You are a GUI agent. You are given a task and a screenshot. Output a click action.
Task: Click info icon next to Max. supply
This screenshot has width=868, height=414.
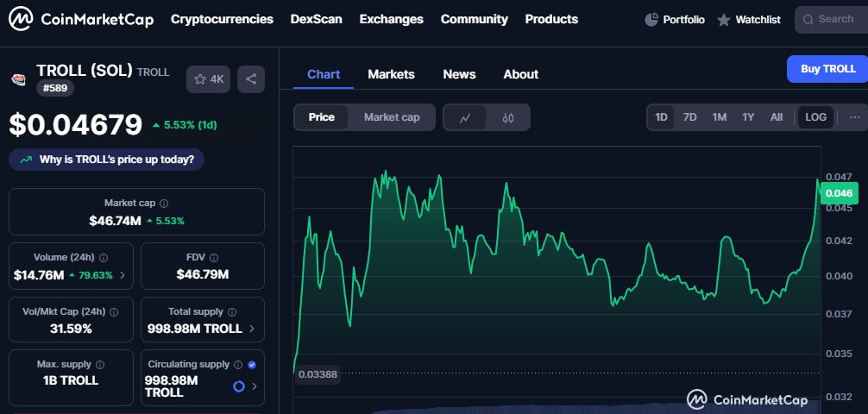tap(100, 365)
